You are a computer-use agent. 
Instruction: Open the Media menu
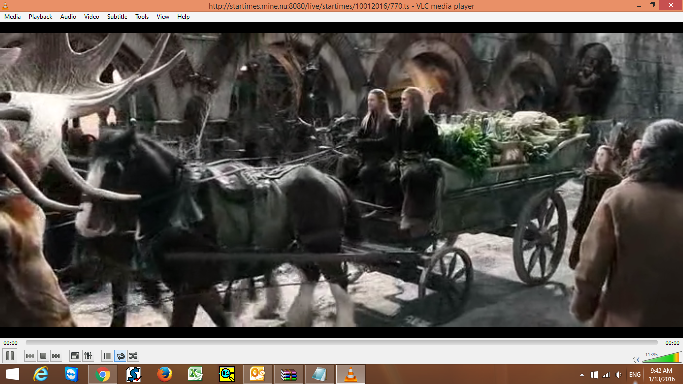12,17
